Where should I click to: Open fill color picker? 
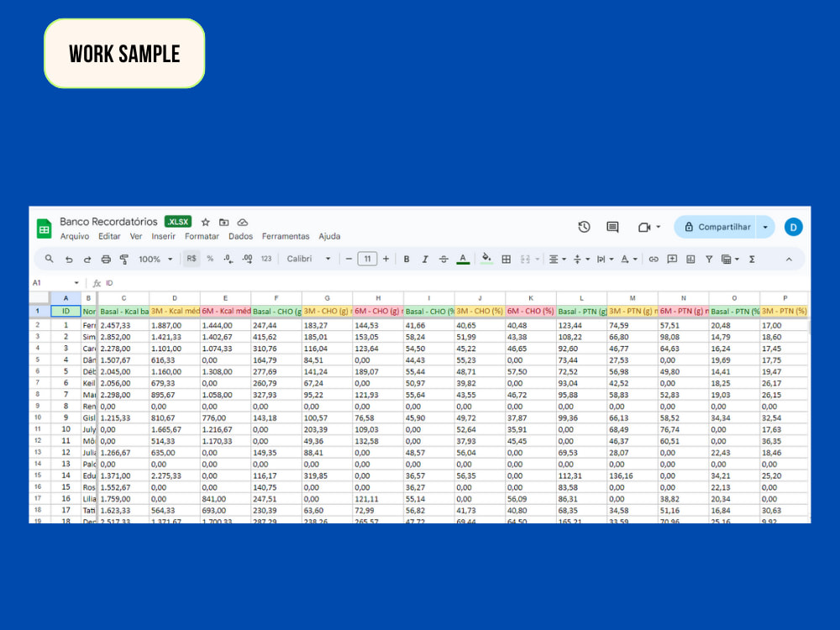click(486, 259)
